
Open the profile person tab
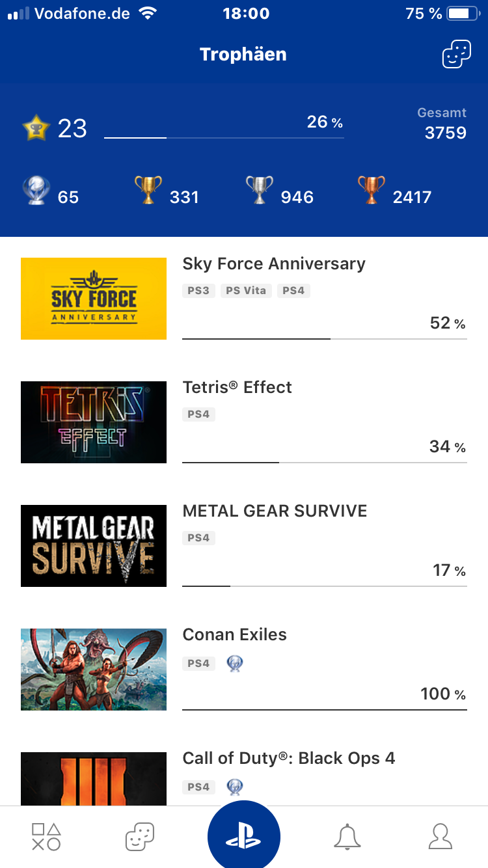(x=441, y=836)
